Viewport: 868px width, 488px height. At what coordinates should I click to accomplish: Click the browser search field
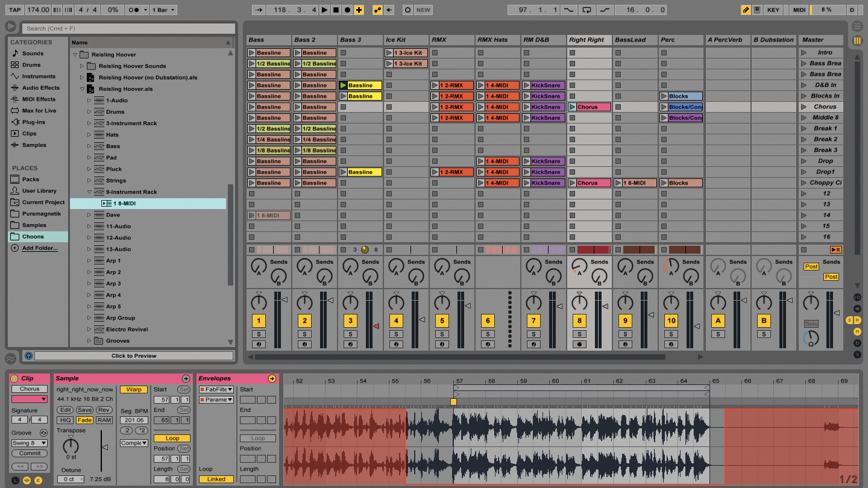click(128, 28)
